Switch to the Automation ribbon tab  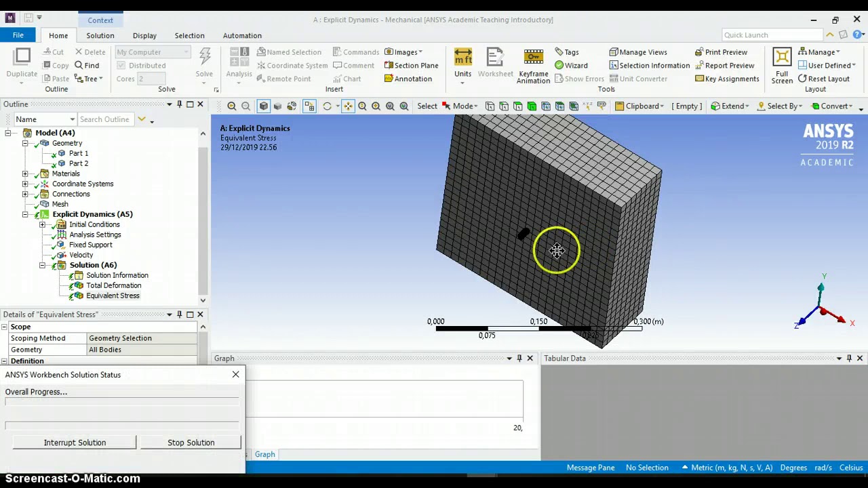242,35
